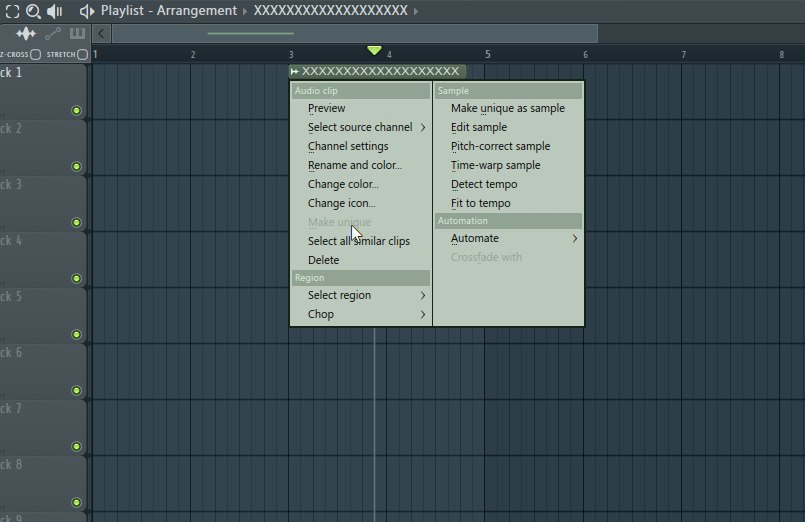Screen dimensions: 805x522
Task: Click the magnifier zoom icon in Playlist title
Action: click(33, 11)
